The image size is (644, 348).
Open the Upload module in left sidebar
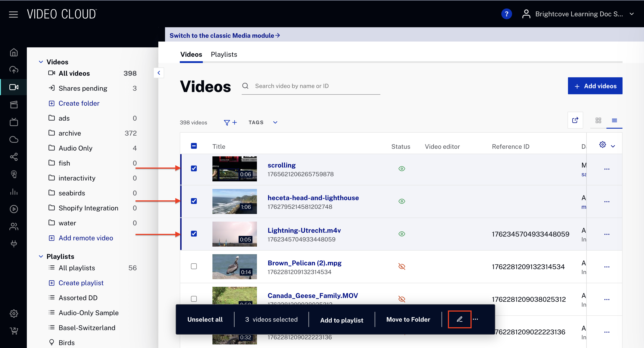14,70
